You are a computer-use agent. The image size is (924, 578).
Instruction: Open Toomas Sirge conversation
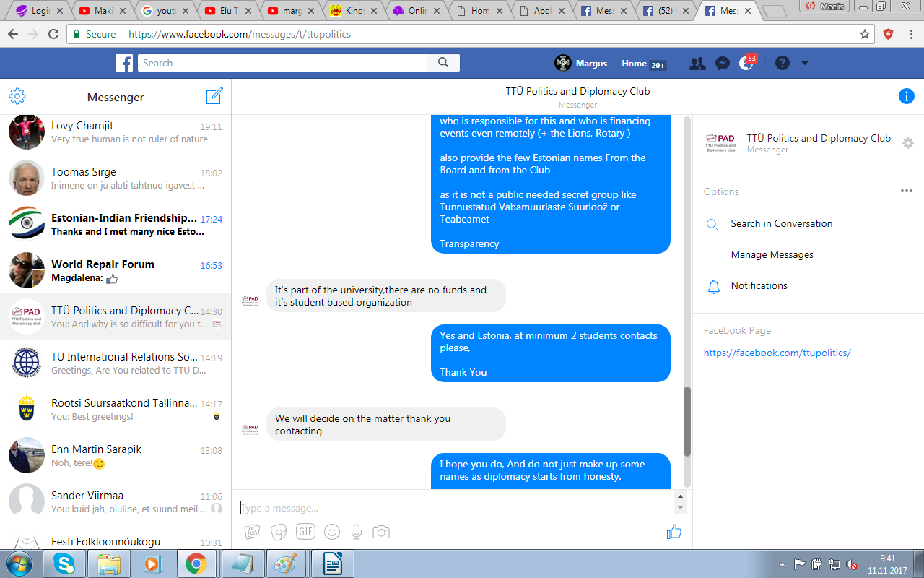115,178
